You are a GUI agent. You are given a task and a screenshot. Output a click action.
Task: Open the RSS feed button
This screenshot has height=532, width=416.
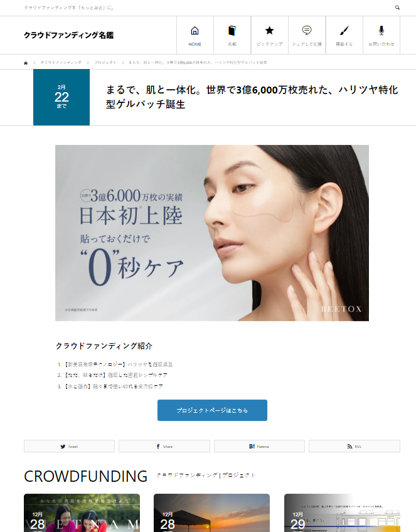tap(355, 446)
